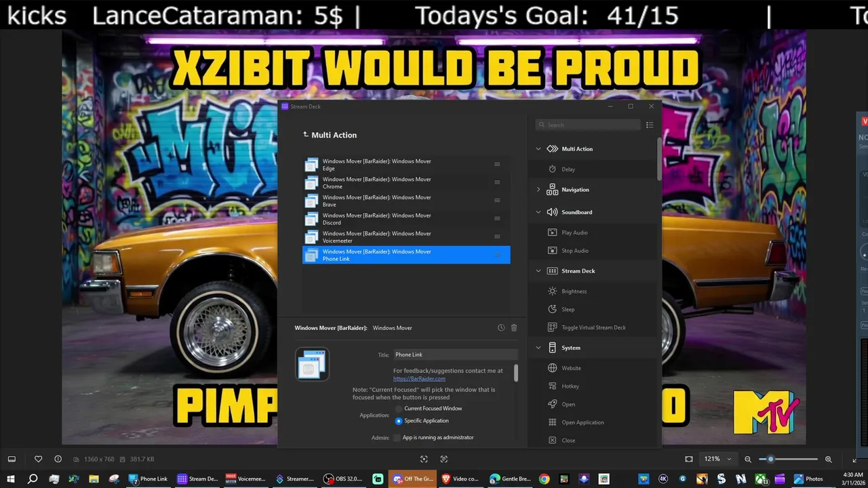
Task: Select the Windows Mover Voicemeeter row
Action: [x=406, y=237]
